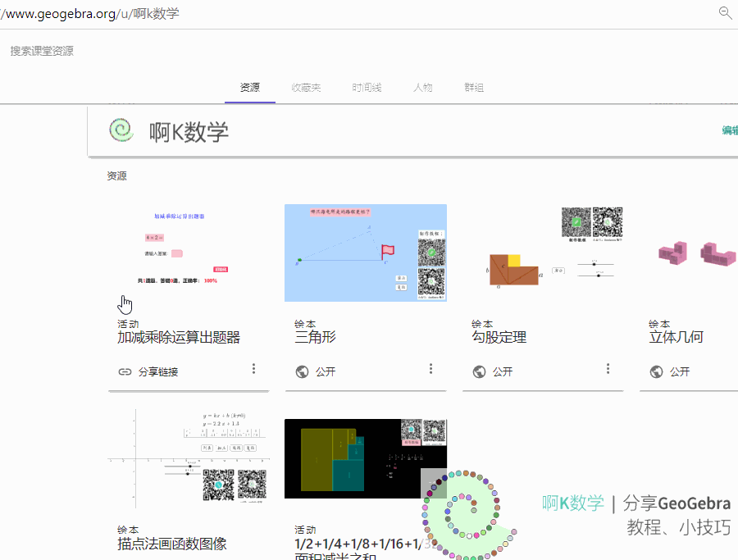The width and height of the screenshot is (738, 560).
Task: Open three-dot menu on 三角形 card
Action: click(430, 368)
